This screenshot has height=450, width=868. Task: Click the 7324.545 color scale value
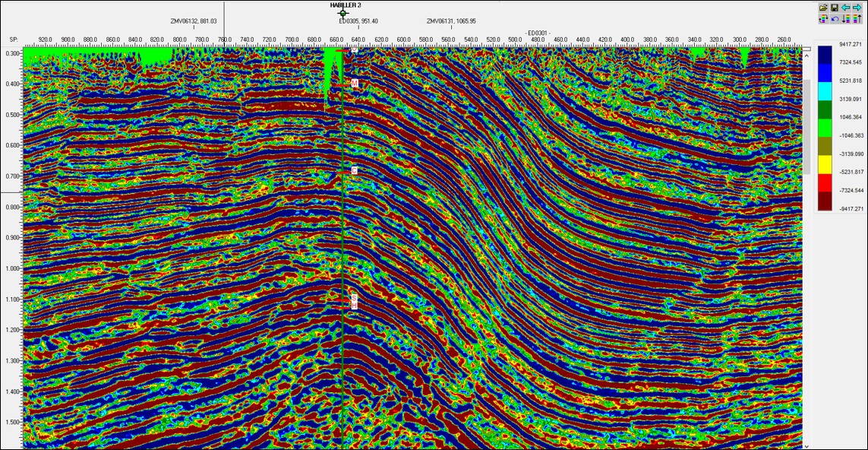851,62
